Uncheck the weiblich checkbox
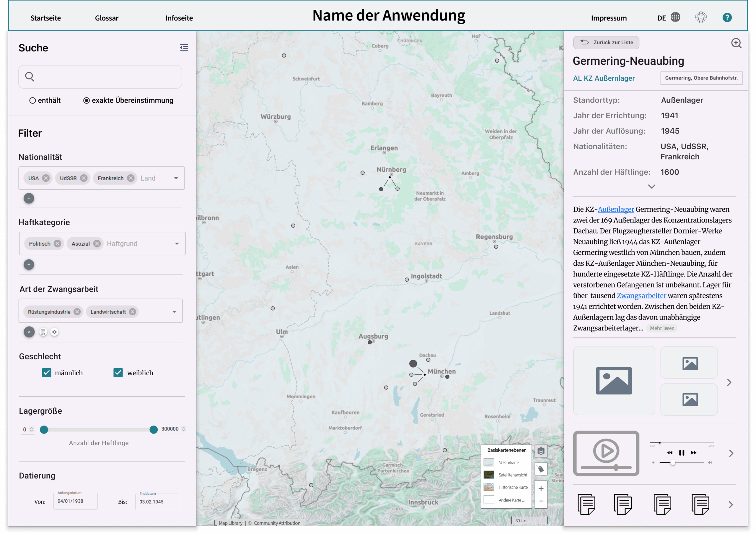Viewport: 756px width, 534px height. click(x=118, y=373)
